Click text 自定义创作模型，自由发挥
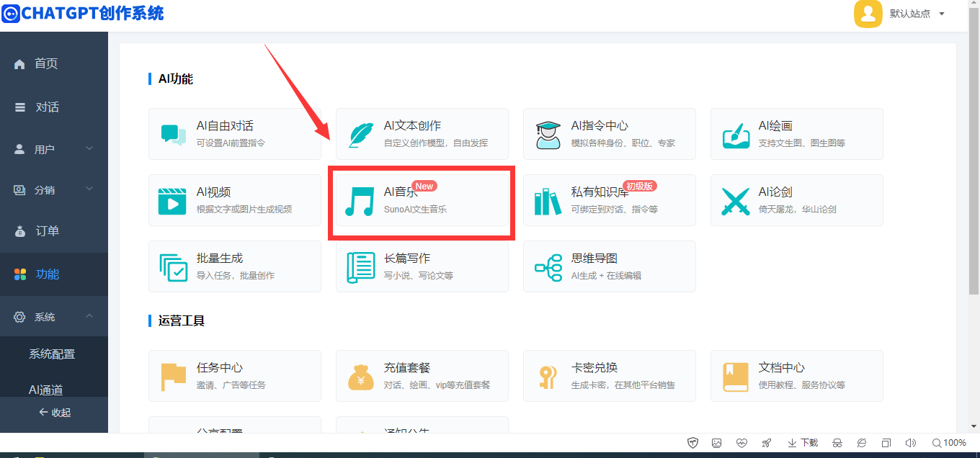This screenshot has height=458, width=980. (x=436, y=143)
